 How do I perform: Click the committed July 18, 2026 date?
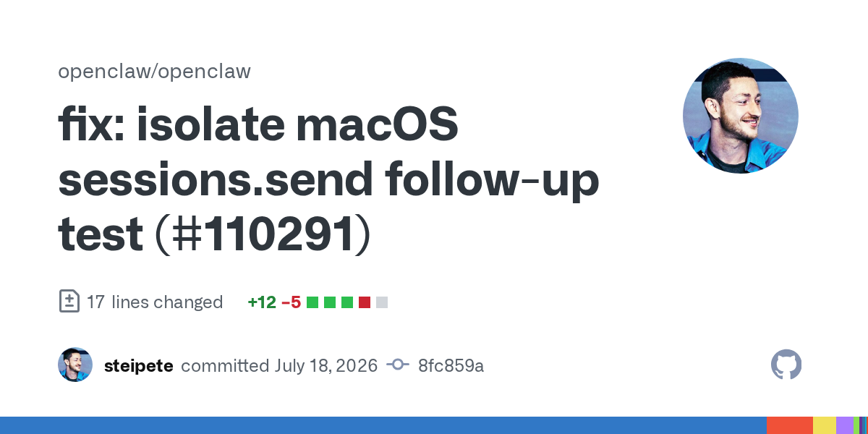click(x=279, y=365)
